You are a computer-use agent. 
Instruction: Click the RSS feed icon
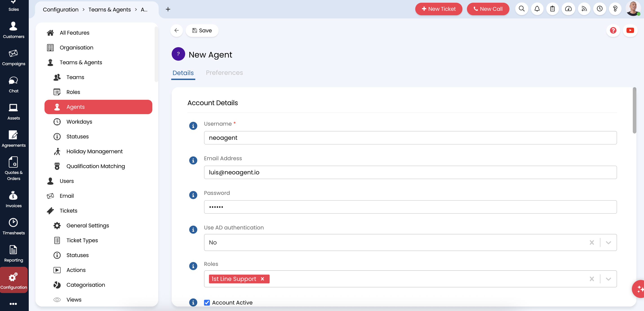[584, 9]
